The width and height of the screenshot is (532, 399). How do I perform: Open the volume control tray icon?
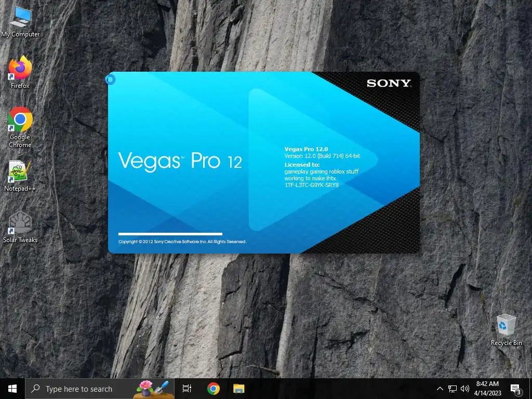click(465, 389)
